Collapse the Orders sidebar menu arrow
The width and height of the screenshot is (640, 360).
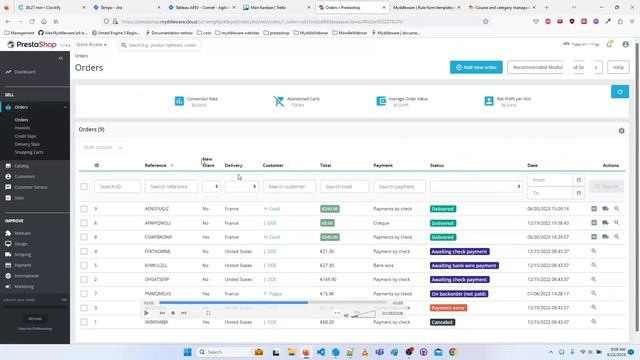pyautogui.click(x=65, y=107)
